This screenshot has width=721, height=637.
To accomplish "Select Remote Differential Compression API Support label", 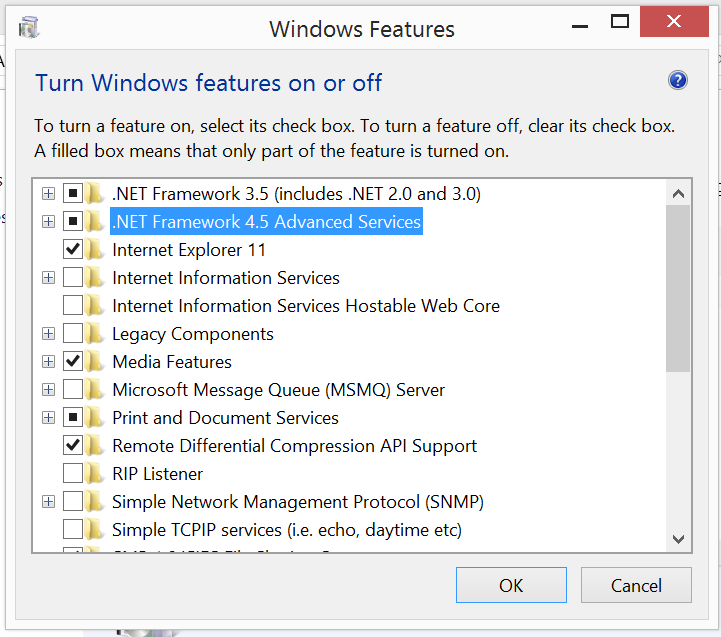I will 294,446.
